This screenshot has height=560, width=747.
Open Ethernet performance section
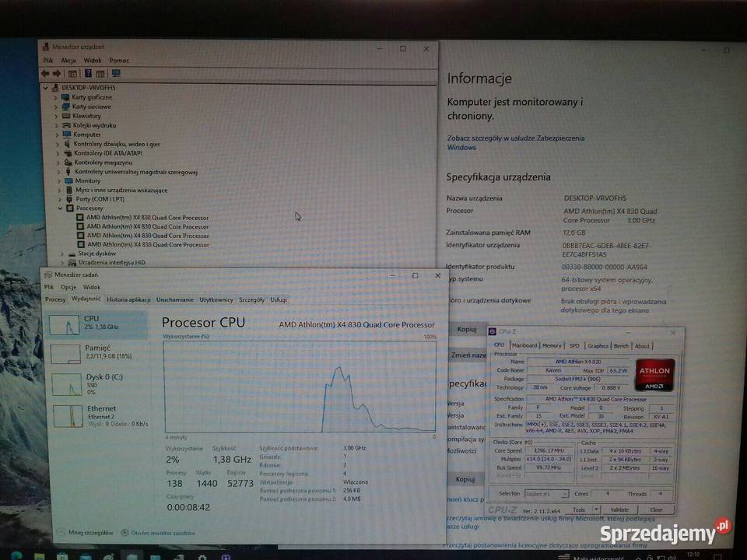[100, 416]
